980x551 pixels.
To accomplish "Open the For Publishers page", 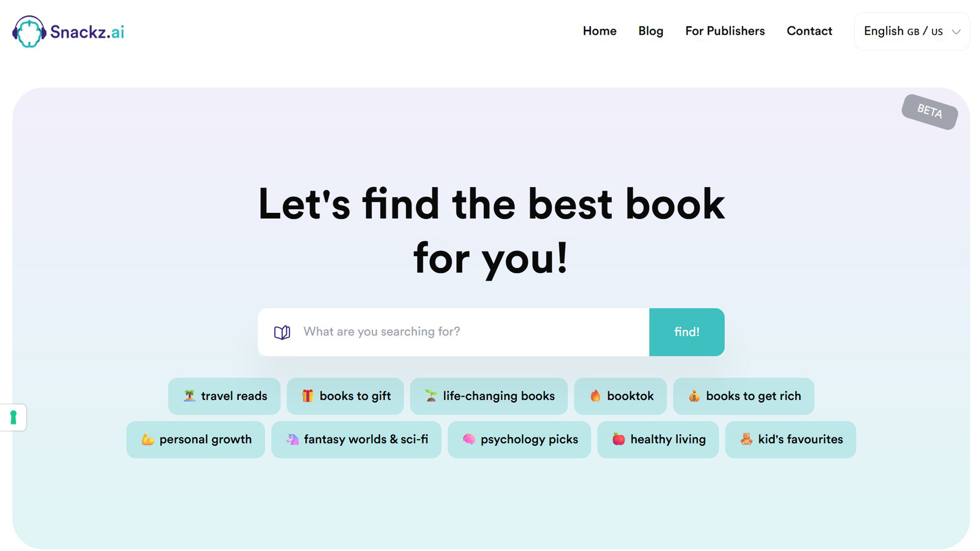I will pos(725,31).
